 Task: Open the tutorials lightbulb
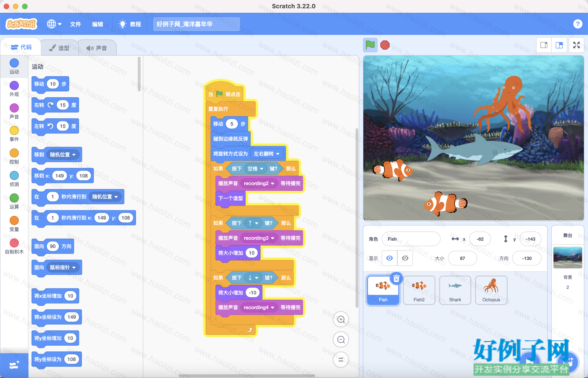[x=122, y=24]
